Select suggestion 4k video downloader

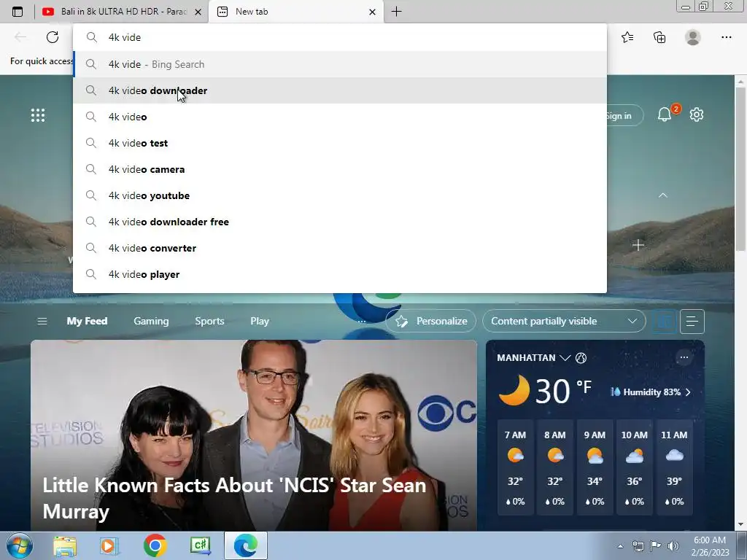click(x=340, y=90)
